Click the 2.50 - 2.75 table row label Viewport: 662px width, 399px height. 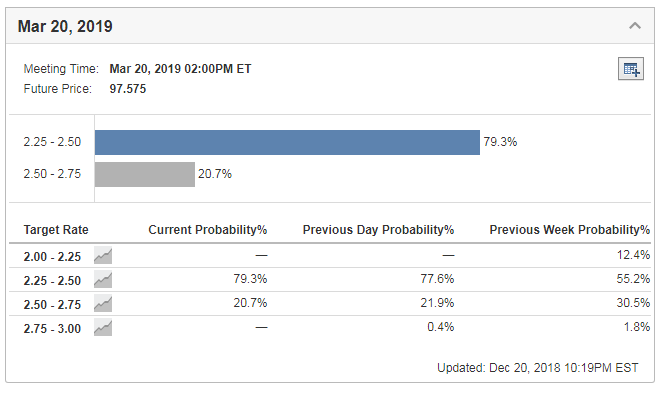tap(52, 304)
